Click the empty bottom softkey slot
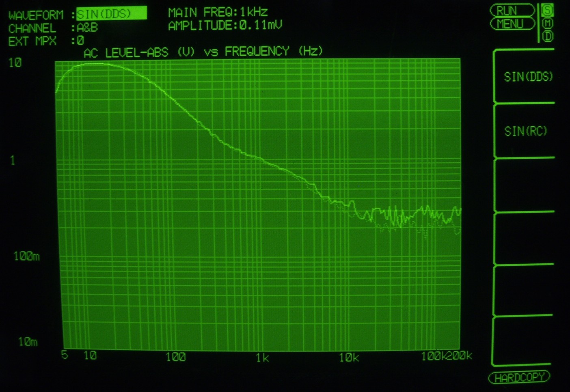570x392 pixels. pos(522,341)
